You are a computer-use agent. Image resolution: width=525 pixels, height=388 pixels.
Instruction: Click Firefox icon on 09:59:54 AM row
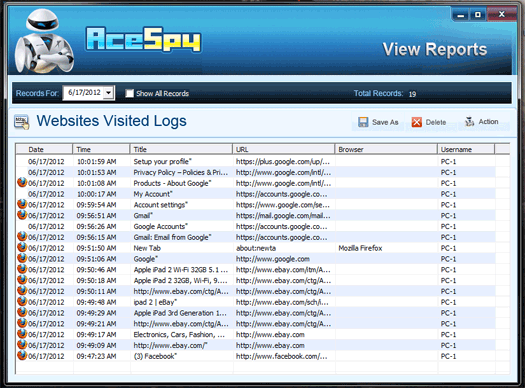(22, 204)
